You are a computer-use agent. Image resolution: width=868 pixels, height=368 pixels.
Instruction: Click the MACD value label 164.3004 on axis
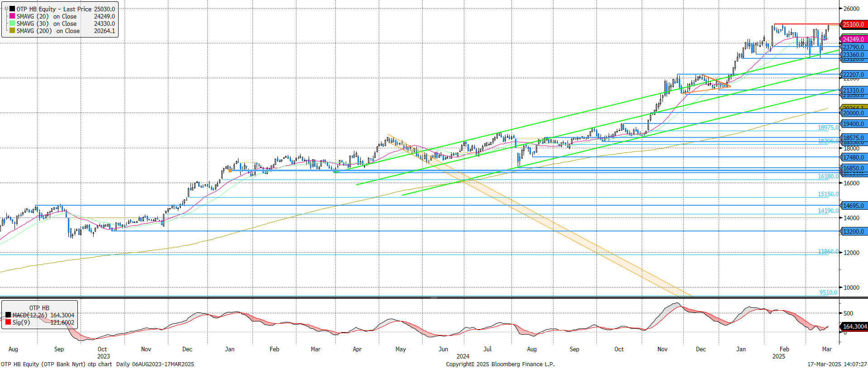pyautogui.click(x=854, y=326)
